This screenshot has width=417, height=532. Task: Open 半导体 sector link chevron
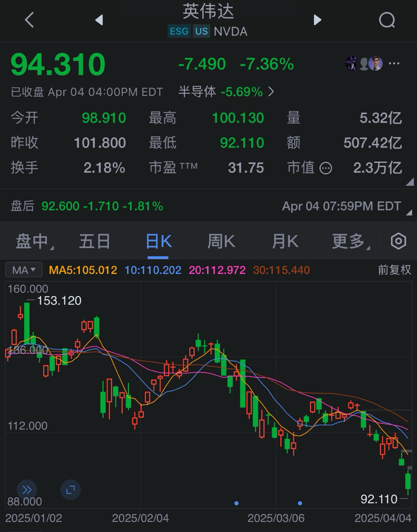pos(271,91)
